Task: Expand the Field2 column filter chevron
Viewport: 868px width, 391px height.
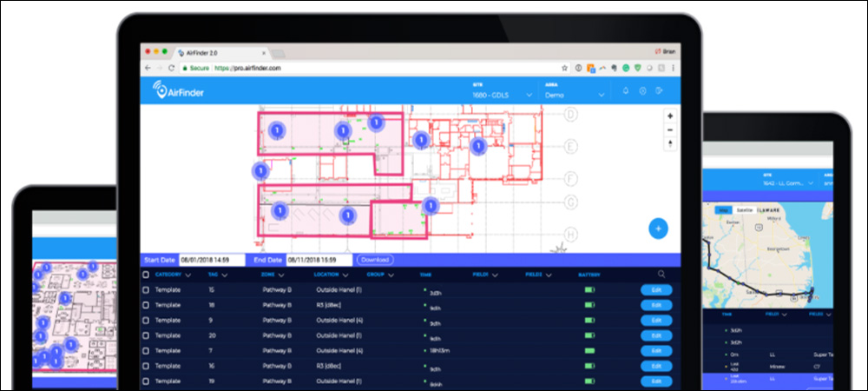Action: pyautogui.click(x=549, y=275)
